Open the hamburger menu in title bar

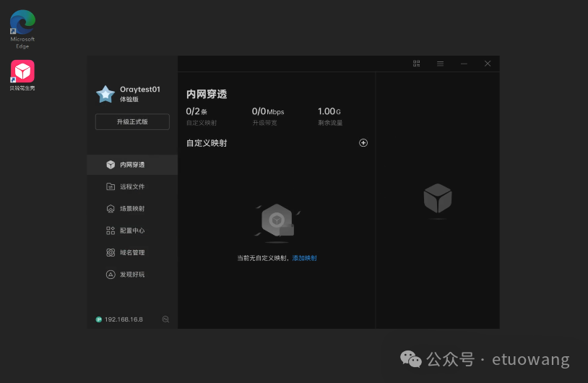[440, 64]
